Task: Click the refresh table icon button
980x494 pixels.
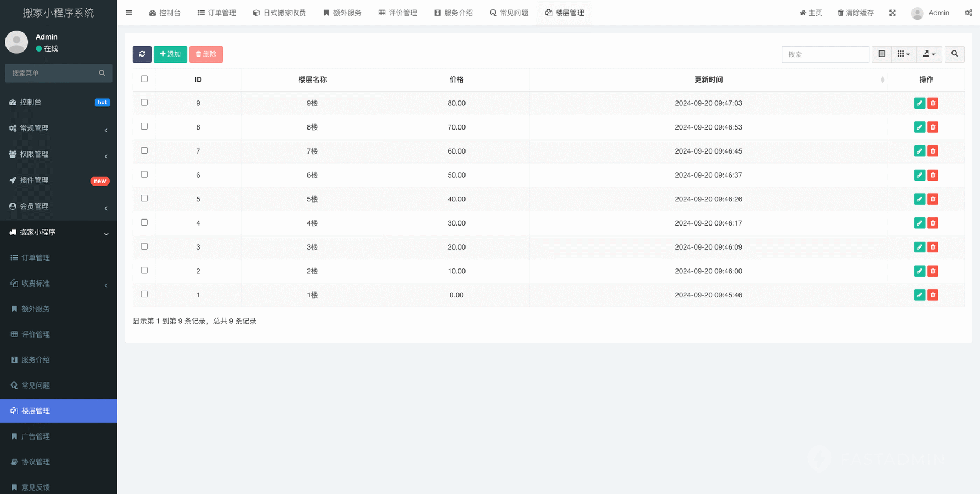Action: pos(142,54)
